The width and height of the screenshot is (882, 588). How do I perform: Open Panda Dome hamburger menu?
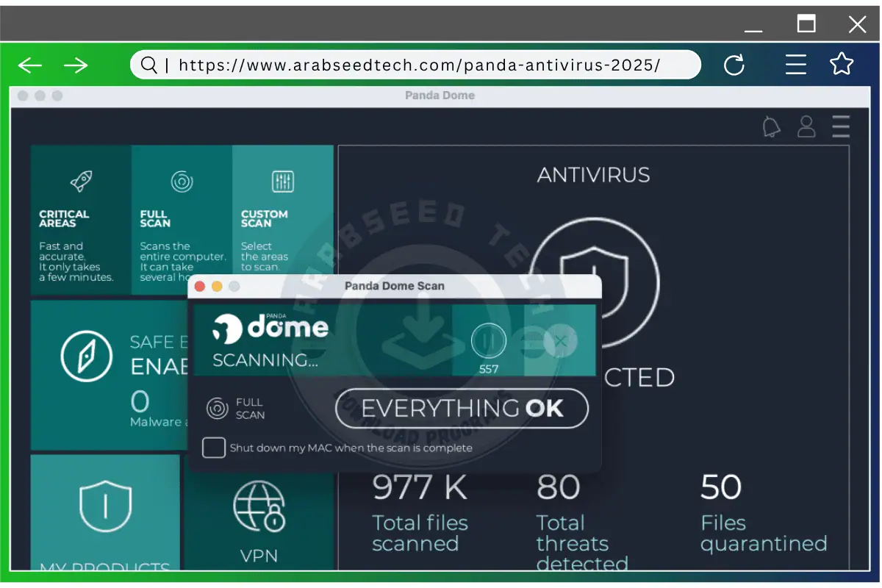(x=841, y=126)
